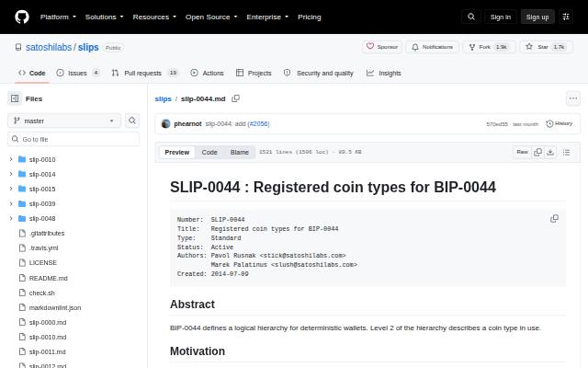Expand the slip-0010 folder
Viewport: 588px width, 368px height.
point(11,159)
